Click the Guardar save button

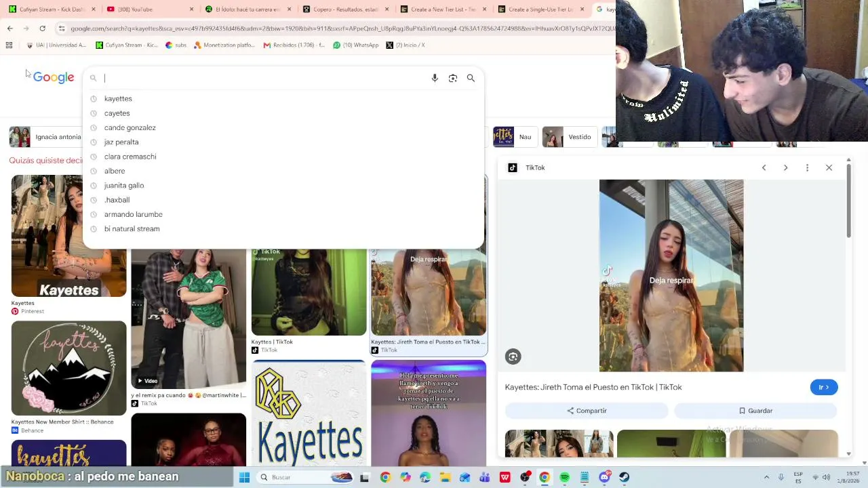tap(755, 411)
